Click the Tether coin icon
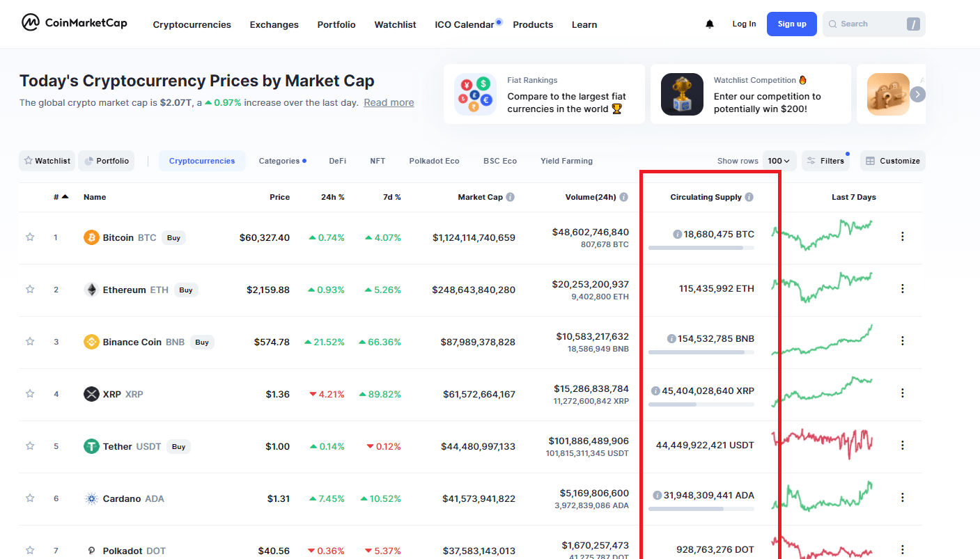The height and width of the screenshot is (559, 980). click(x=91, y=446)
